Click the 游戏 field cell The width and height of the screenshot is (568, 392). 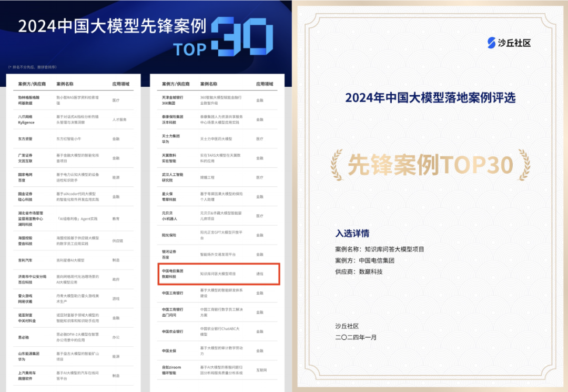point(116,298)
